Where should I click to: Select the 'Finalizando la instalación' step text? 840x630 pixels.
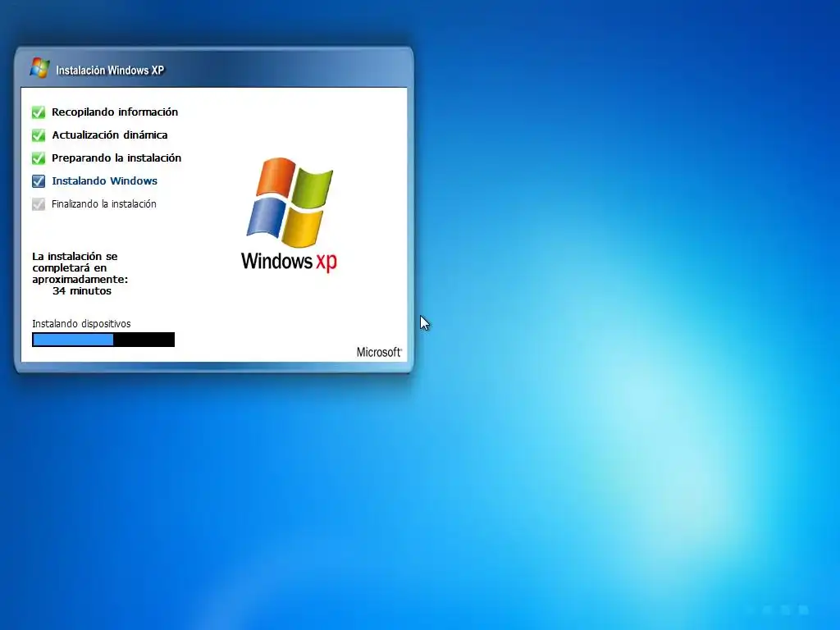pos(104,204)
